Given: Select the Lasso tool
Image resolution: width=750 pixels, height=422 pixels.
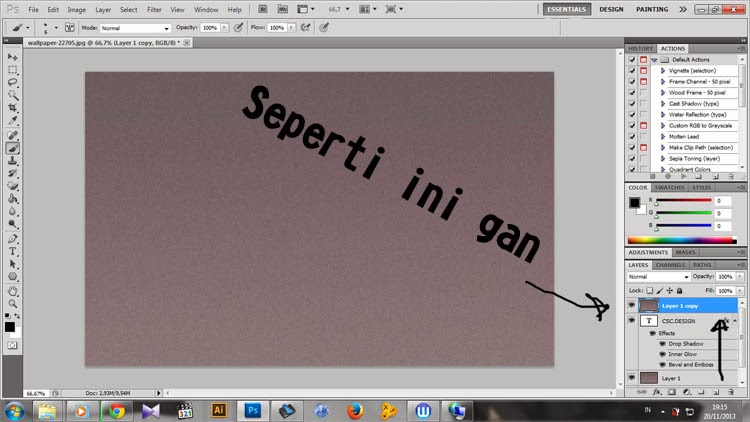Looking at the screenshot, I should [x=12, y=83].
